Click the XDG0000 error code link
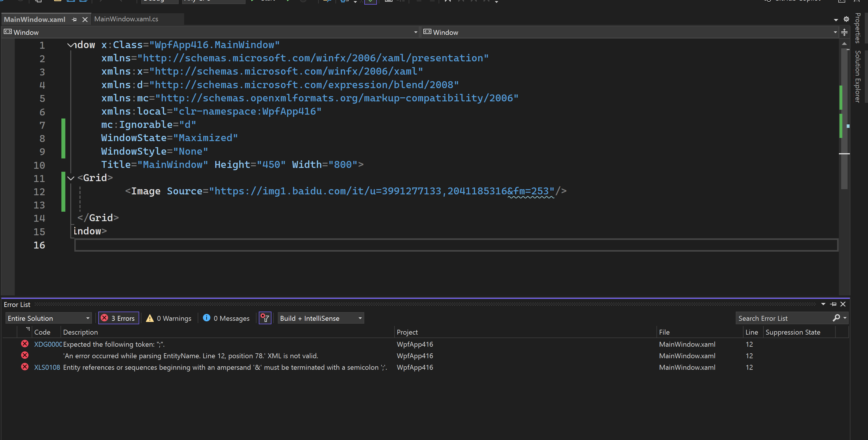This screenshot has width=868, height=440. click(48, 344)
